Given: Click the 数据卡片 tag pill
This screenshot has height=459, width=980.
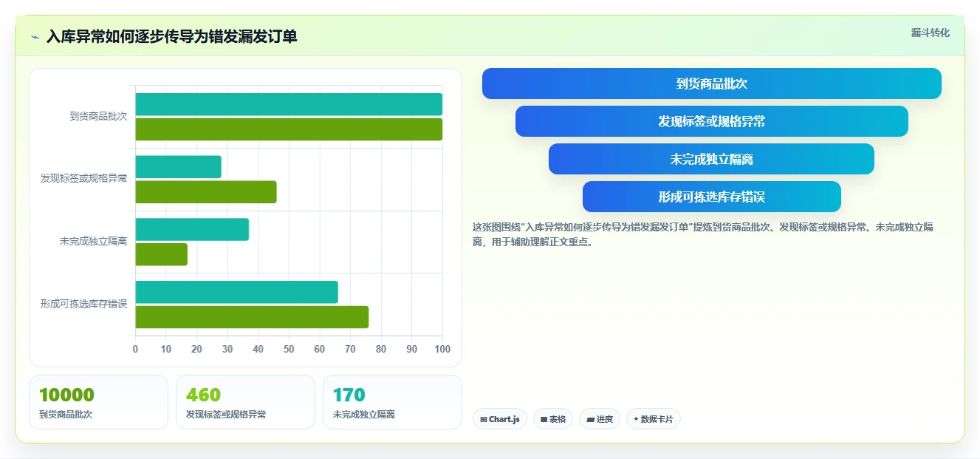Looking at the screenshot, I should 653,419.
